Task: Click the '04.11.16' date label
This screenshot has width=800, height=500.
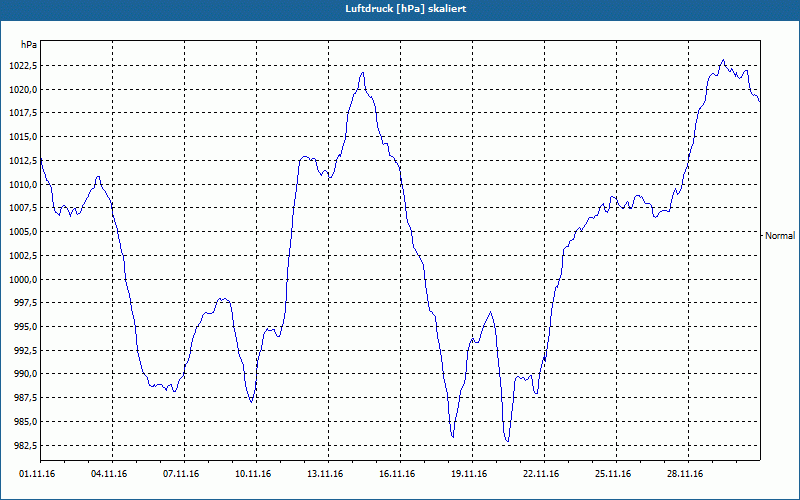Action: point(109,474)
